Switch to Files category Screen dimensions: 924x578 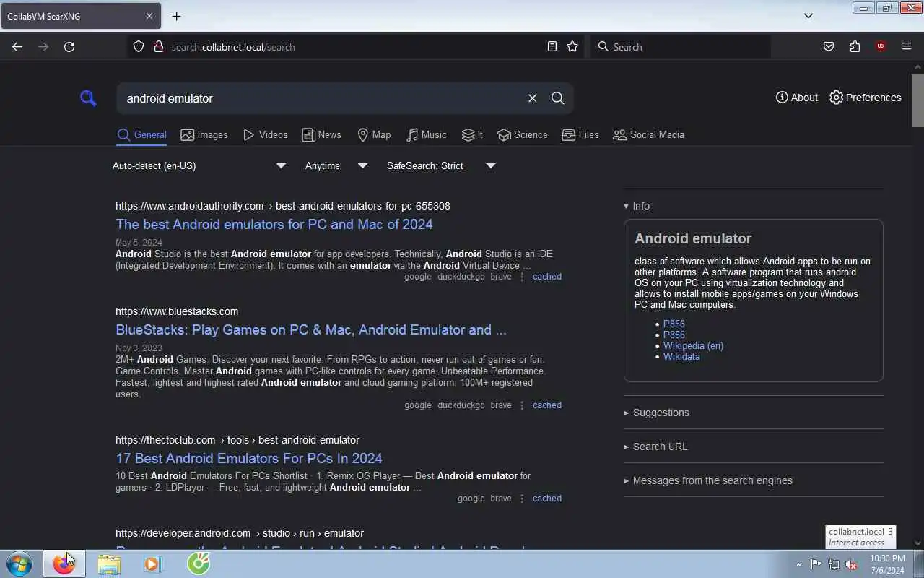[x=580, y=135]
